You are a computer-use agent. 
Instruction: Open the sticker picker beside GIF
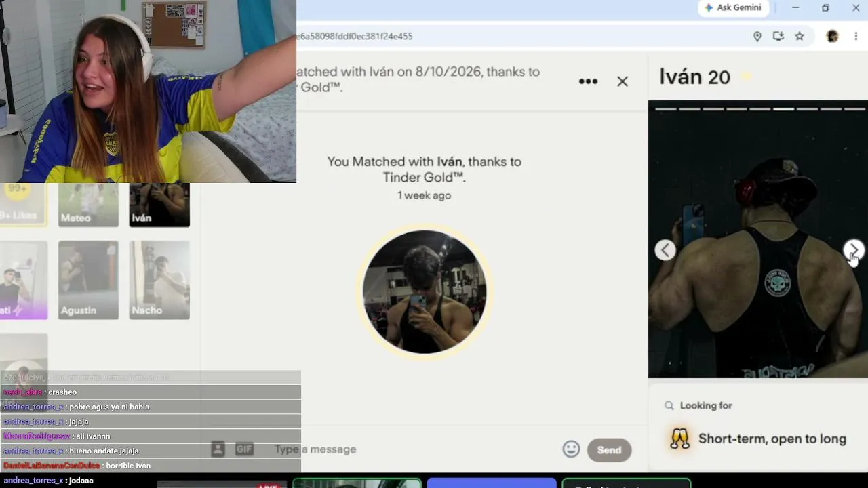tap(218, 449)
